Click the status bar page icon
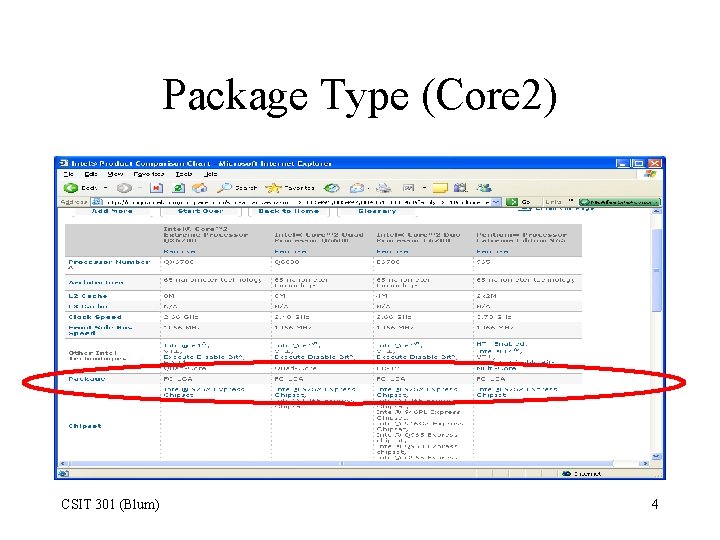Image resolution: width=720 pixels, height=540 pixels. pos(63,473)
